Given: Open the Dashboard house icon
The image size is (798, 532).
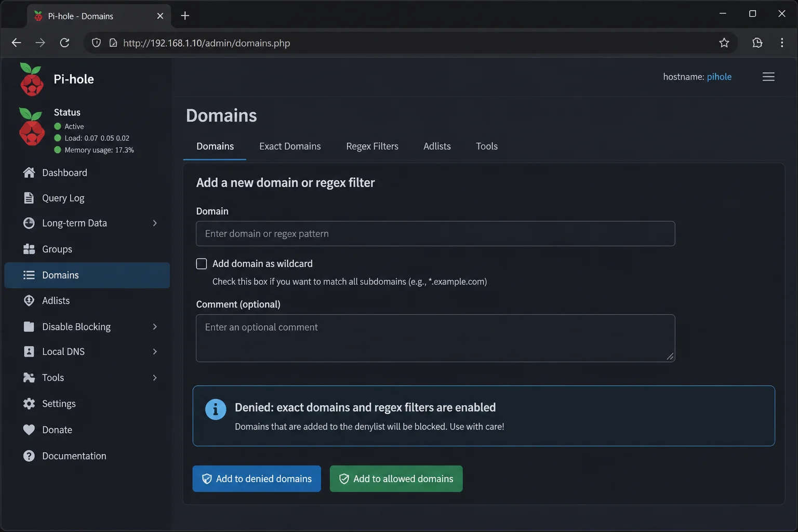Looking at the screenshot, I should click(29, 172).
